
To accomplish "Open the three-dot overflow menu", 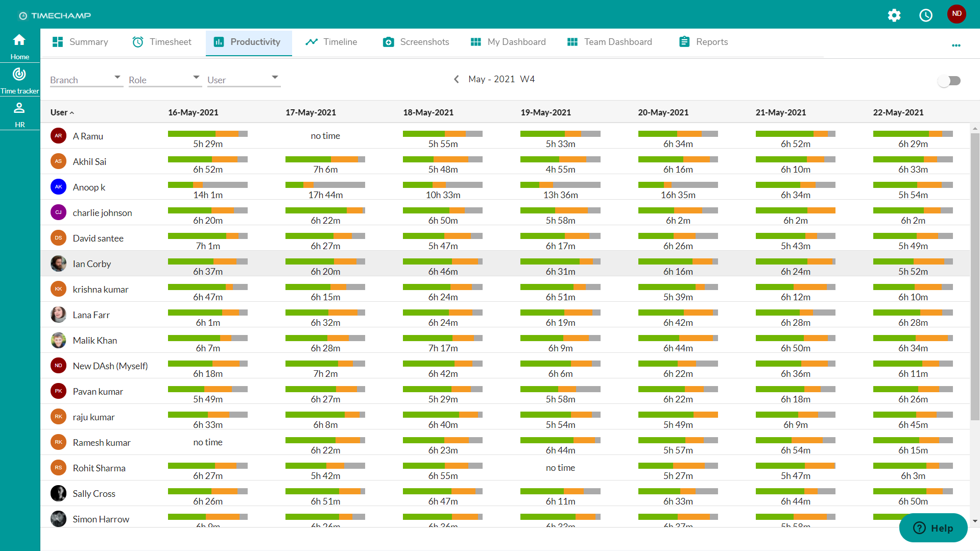I will pos(956,45).
